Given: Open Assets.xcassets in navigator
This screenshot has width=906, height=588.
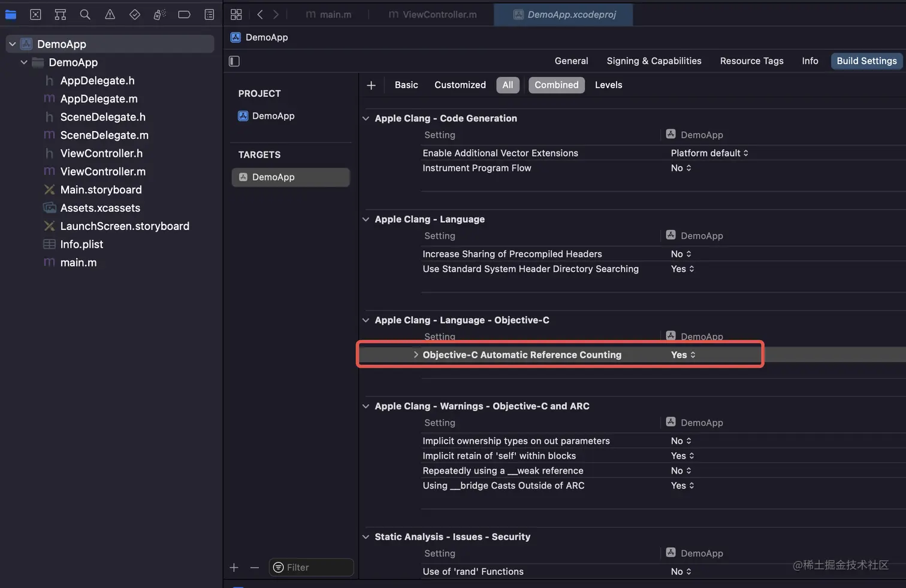Looking at the screenshot, I should (100, 208).
